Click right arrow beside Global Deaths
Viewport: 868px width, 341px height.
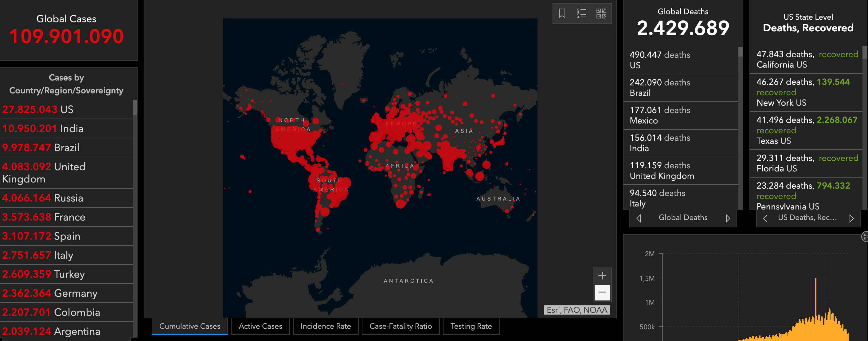click(728, 218)
